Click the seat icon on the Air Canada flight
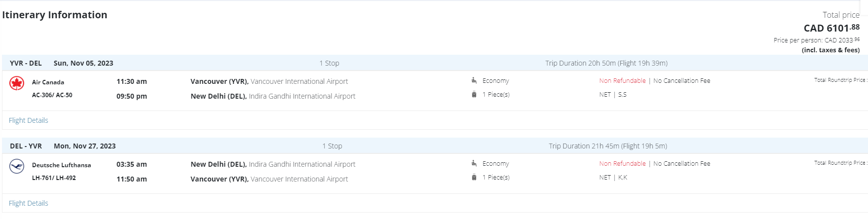 [474, 80]
